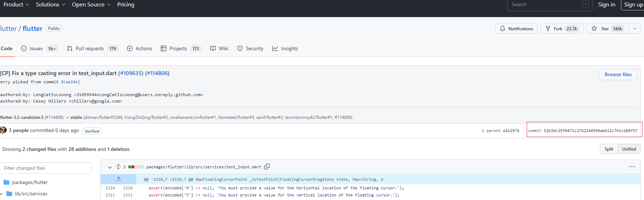Click the Sign up button
Viewport: 644px width, 200px height.
(633, 5)
